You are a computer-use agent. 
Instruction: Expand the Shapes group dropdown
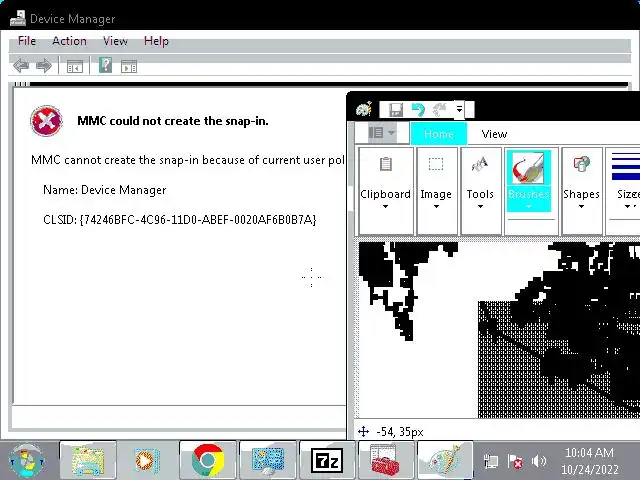pyautogui.click(x=582, y=207)
